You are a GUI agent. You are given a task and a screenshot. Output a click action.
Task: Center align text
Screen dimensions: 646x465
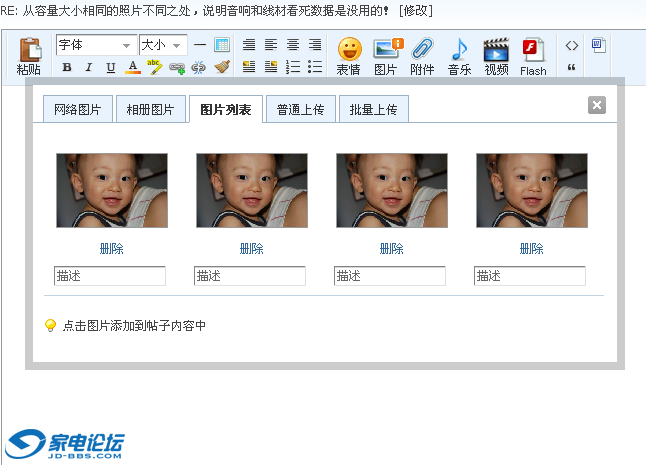click(x=293, y=44)
